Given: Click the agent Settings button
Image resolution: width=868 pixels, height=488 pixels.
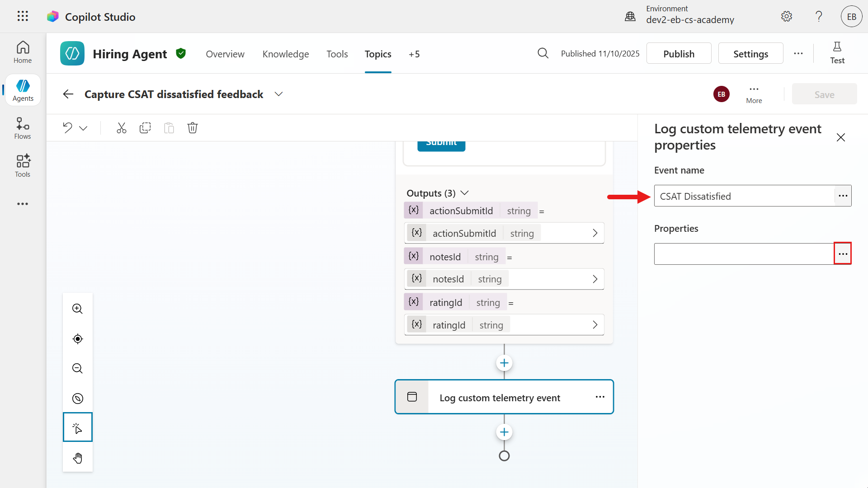Looking at the screenshot, I should click(x=750, y=53).
